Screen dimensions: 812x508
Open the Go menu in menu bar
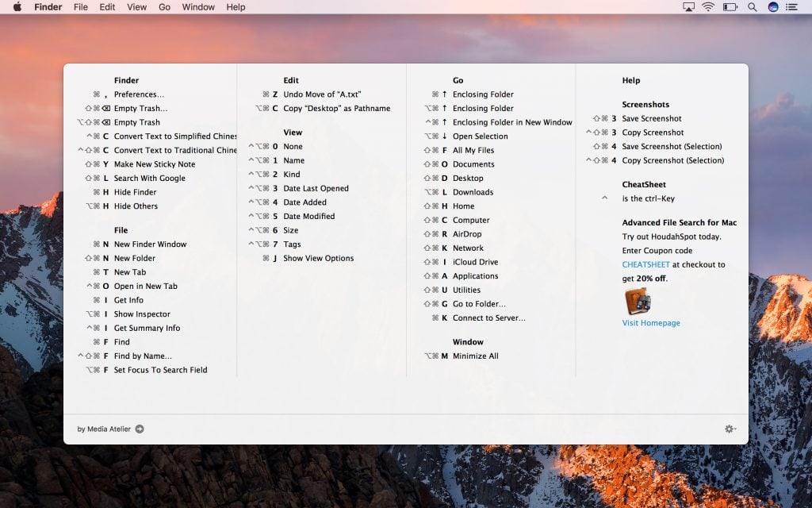pos(164,6)
